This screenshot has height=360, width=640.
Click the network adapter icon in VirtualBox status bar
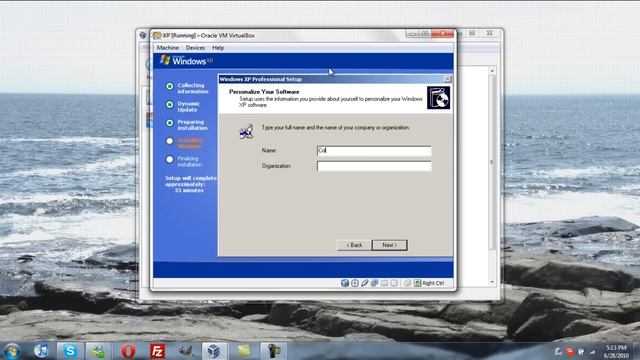[374, 283]
